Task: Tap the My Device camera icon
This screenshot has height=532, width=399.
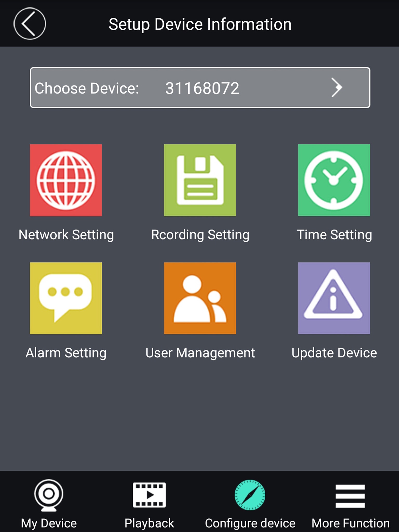Action: tap(49, 495)
